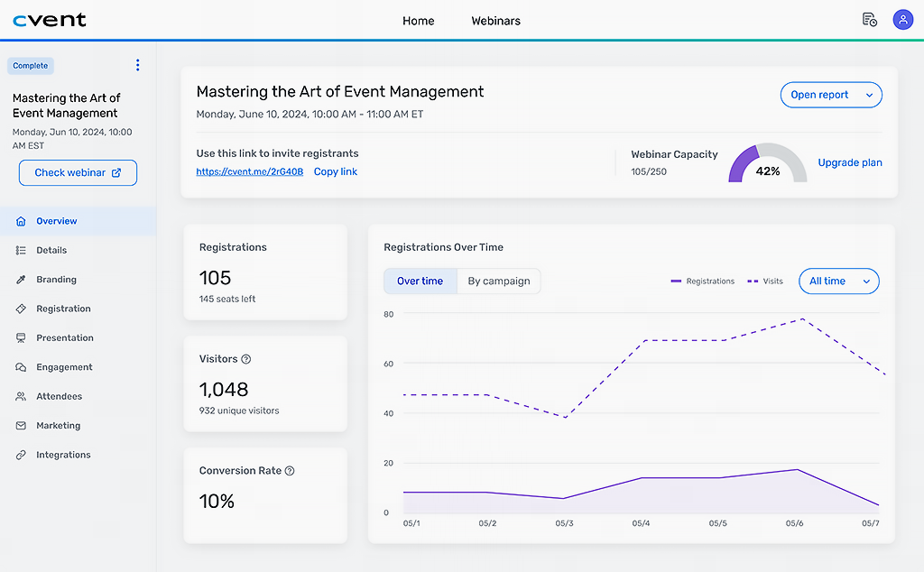Click the Check webinar button

[78, 172]
